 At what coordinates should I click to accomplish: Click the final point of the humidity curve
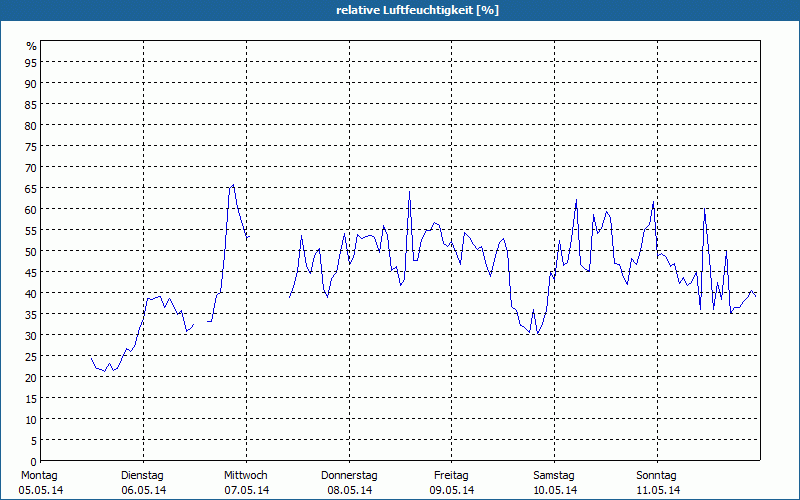[755, 295]
